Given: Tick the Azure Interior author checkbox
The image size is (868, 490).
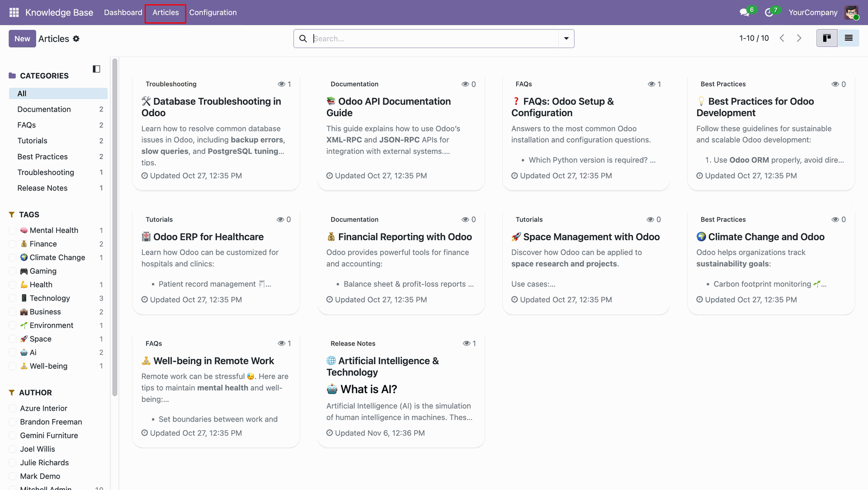Looking at the screenshot, I should pyautogui.click(x=13, y=408).
